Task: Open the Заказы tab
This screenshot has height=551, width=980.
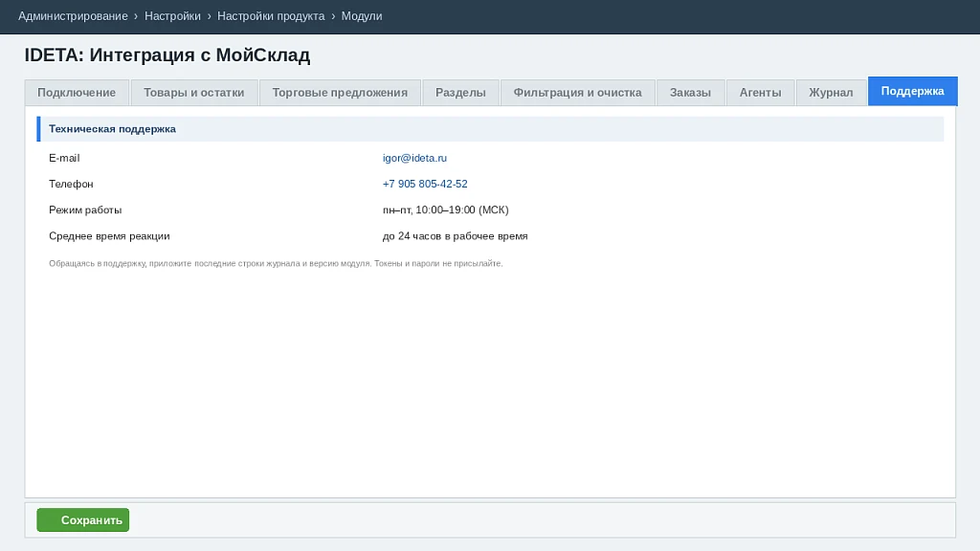Action: pyautogui.click(x=691, y=93)
